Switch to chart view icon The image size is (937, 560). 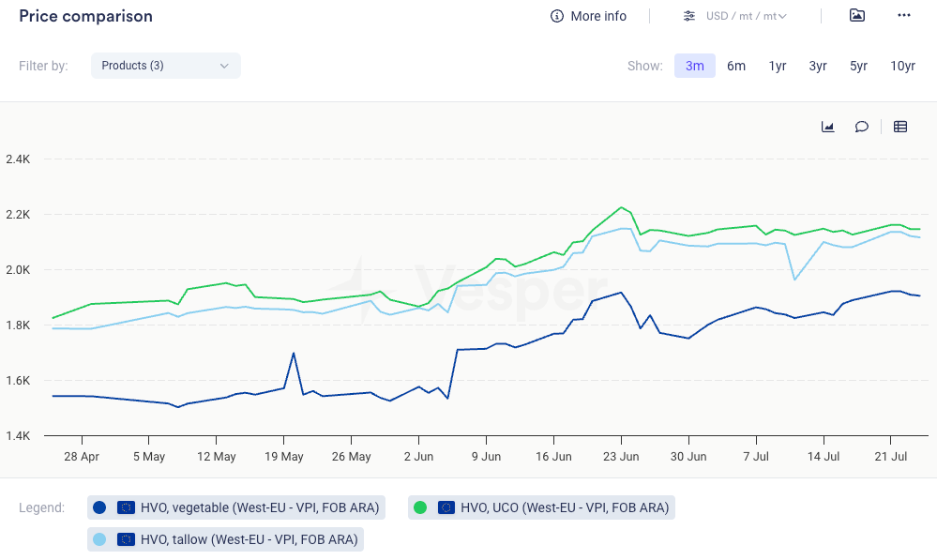click(x=828, y=127)
